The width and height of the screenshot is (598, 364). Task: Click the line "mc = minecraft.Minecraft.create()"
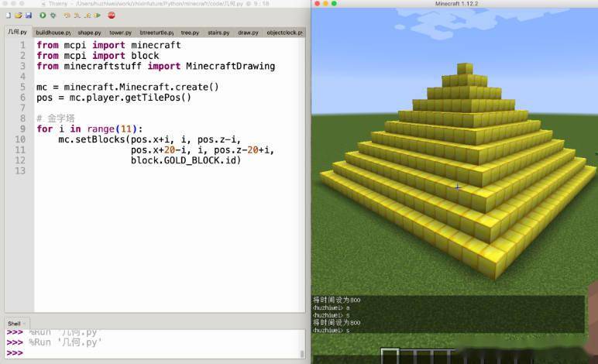(x=128, y=87)
